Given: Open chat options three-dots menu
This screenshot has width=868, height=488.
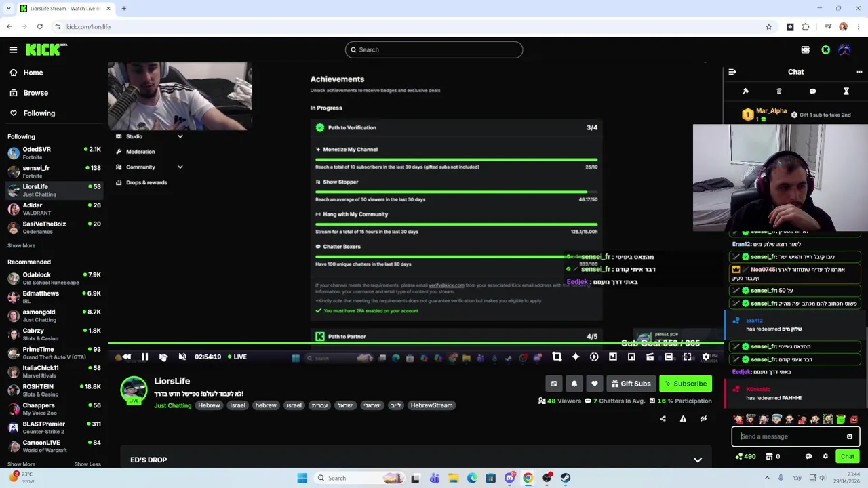Looking at the screenshot, I should [x=859, y=72].
